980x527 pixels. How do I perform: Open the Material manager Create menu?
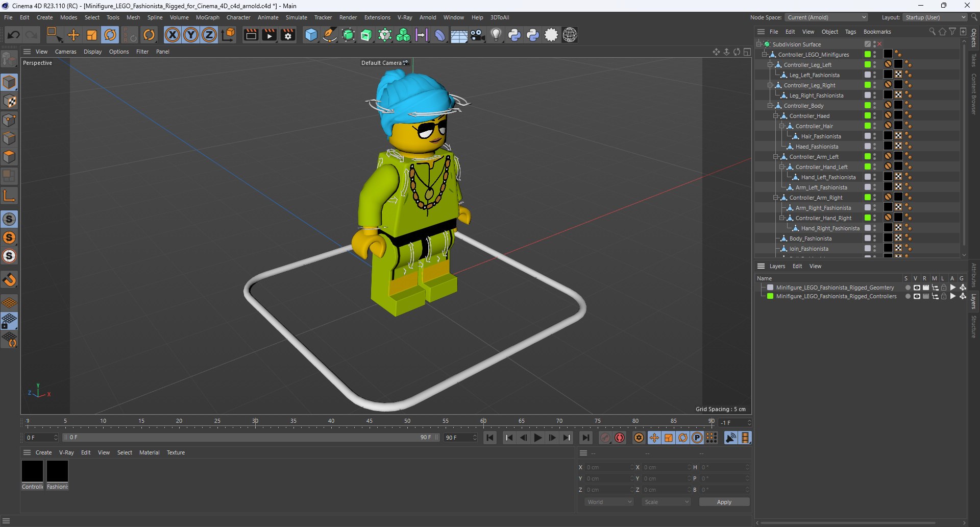pos(43,452)
